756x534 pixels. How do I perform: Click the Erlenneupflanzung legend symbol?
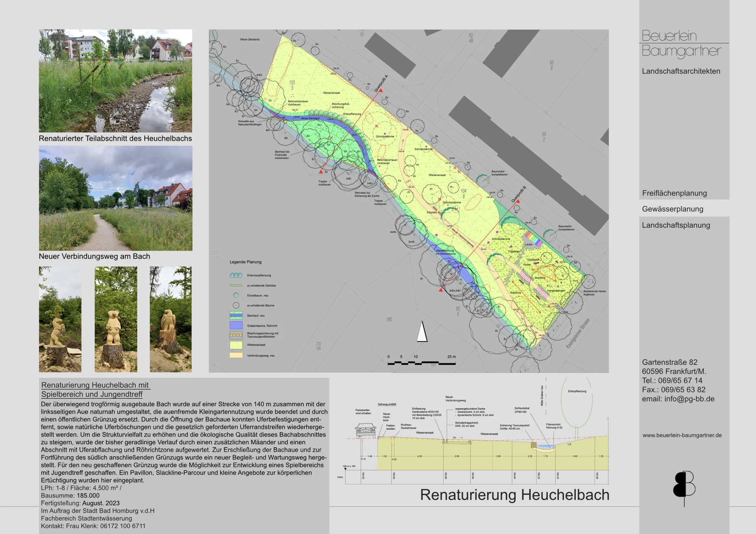[236, 275]
